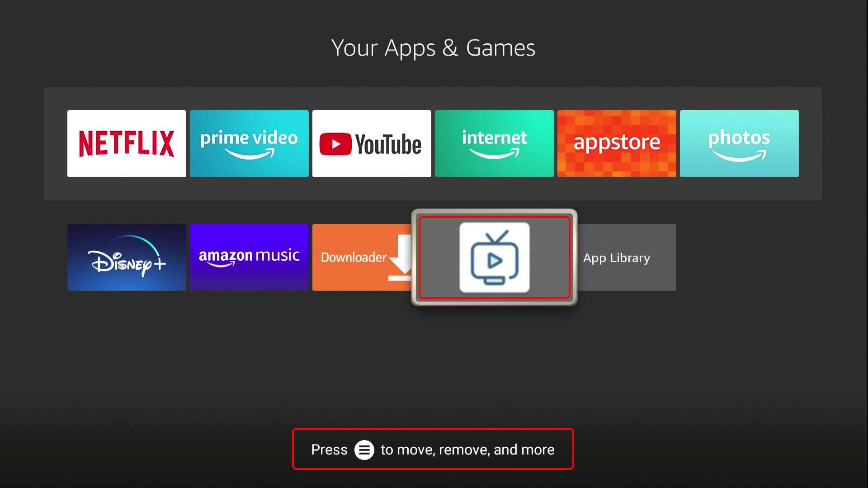868x488 pixels.
Task: Select Amazon Internet browser
Action: click(x=494, y=143)
